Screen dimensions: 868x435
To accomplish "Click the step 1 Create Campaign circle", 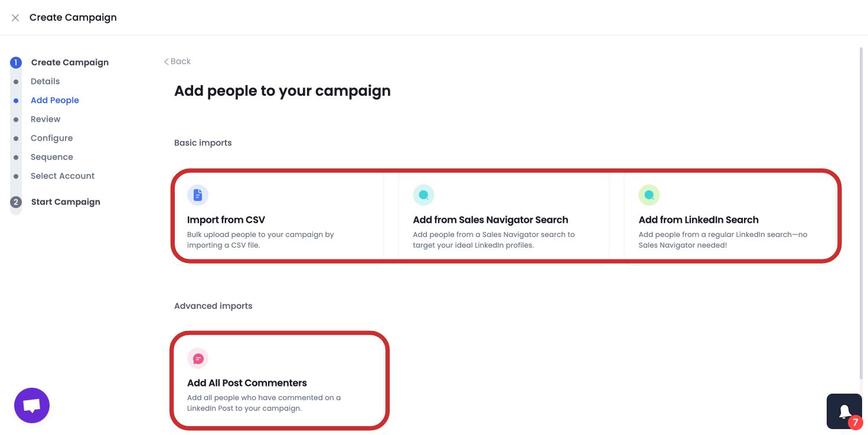I will pyautogui.click(x=16, y=62).
